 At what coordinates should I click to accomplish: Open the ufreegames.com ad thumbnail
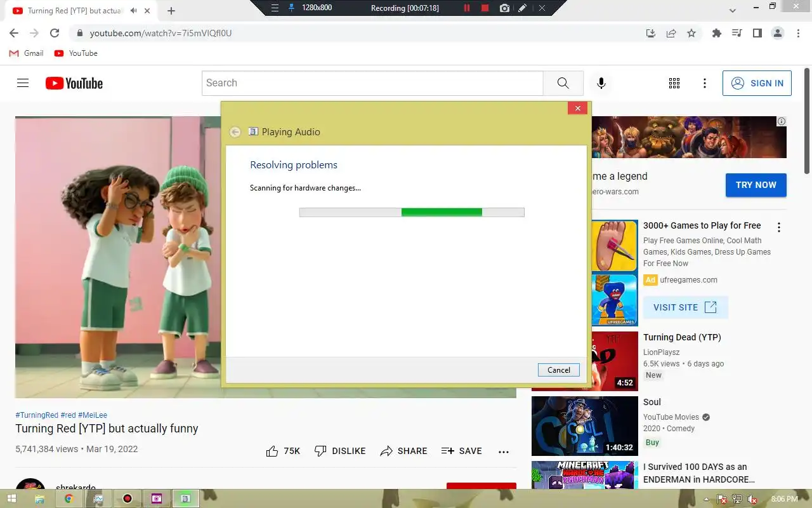pos(615,273)
